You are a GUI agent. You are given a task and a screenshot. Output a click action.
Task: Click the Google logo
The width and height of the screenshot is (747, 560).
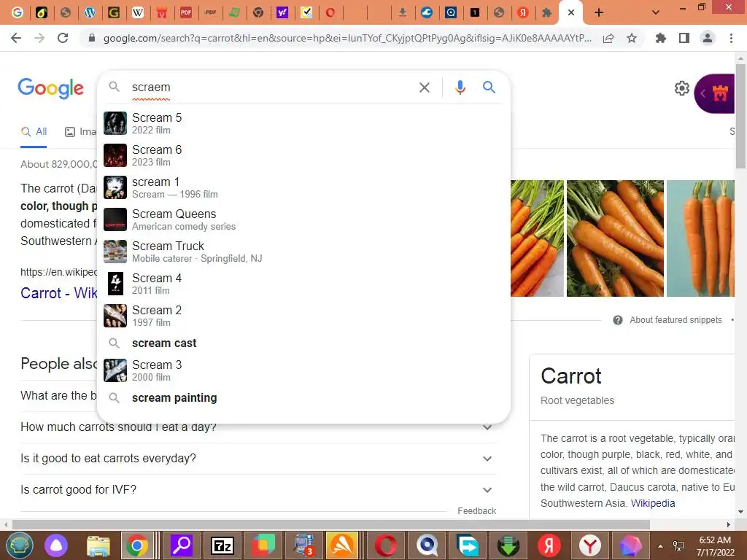pyautogui.click(x=50, y=88)
